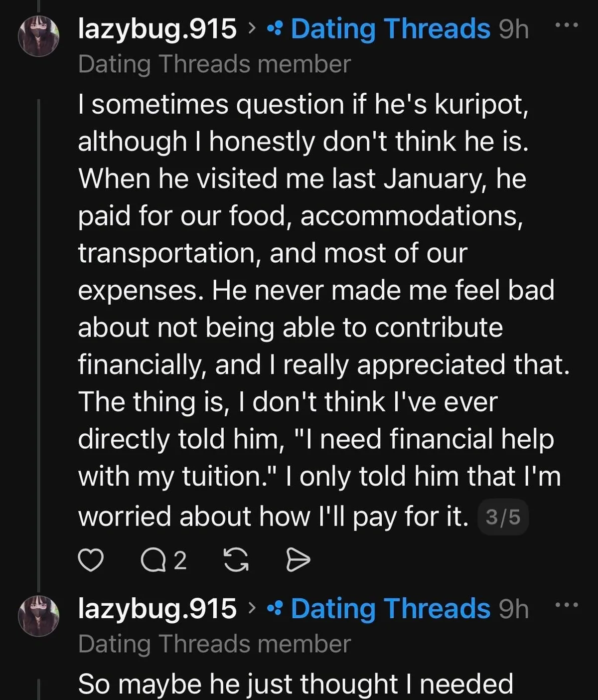
Task: Open the lazybug.915 profile from the second post
Action: coord(157,609)
